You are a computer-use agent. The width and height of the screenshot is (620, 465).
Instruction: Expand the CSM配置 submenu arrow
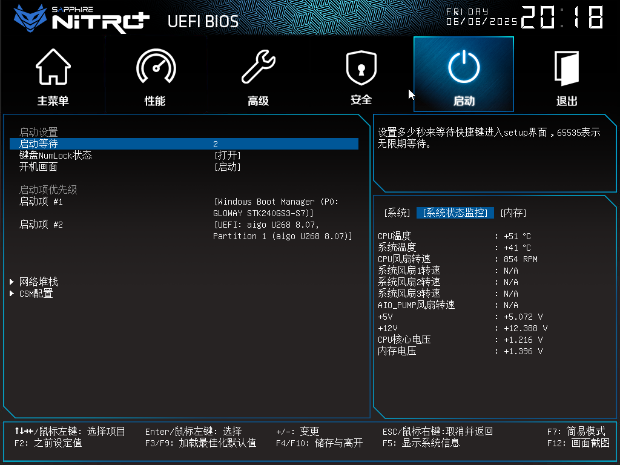click(12, 293)
